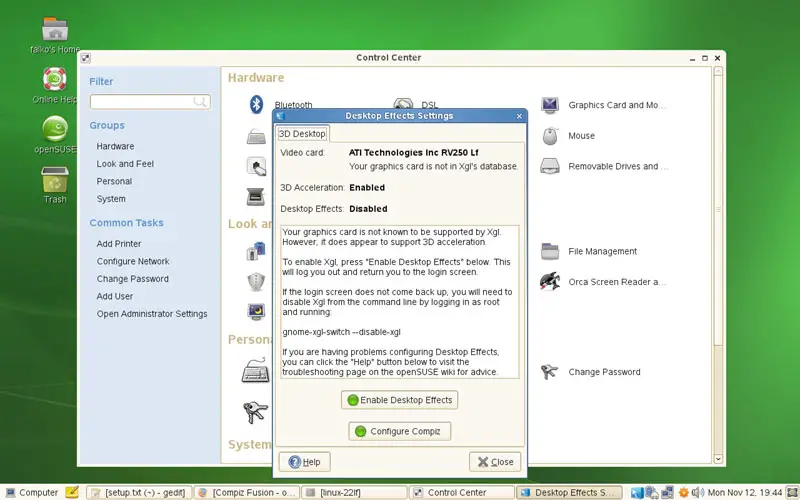Image resolution: width=800 pixels, height=500 pixels.
Task: Click the network monitor tray icon
Action: [667, 492]
